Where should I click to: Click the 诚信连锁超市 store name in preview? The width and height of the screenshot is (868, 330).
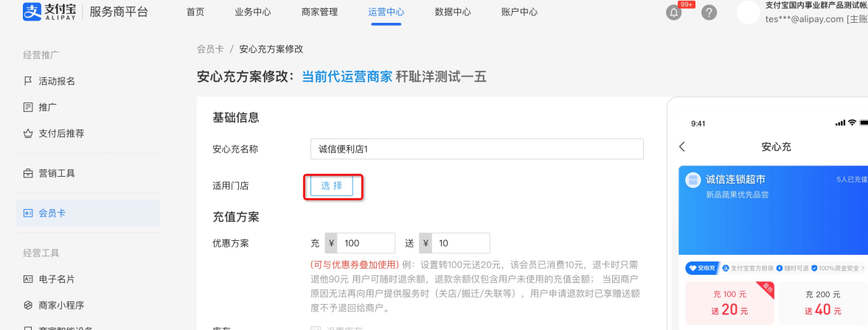click(735, 180)
